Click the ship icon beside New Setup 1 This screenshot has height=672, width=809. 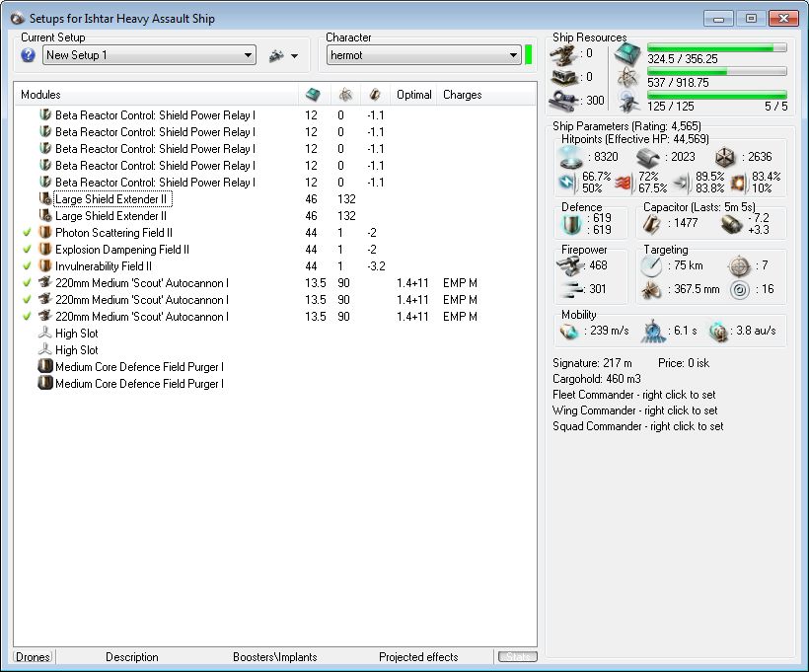coord(276,55)
